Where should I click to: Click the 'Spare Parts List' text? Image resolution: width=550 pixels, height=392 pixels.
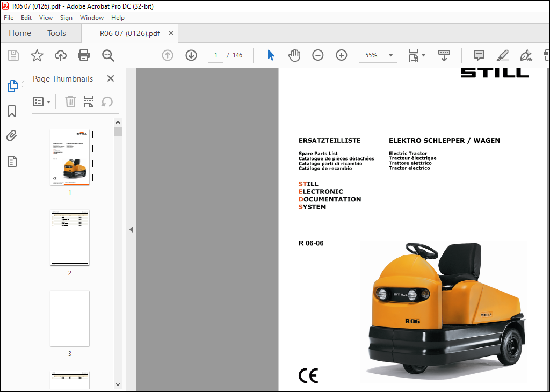point(318,153)
